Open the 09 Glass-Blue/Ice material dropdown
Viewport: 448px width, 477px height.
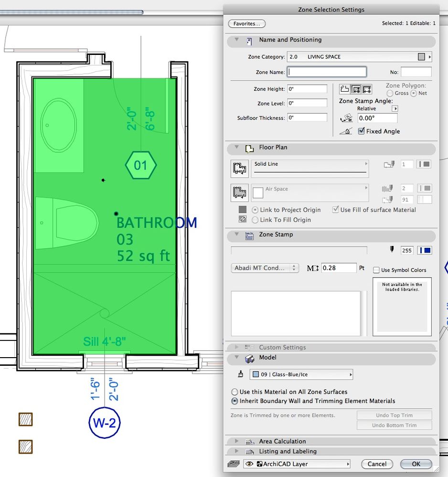(x=301, y=374)
